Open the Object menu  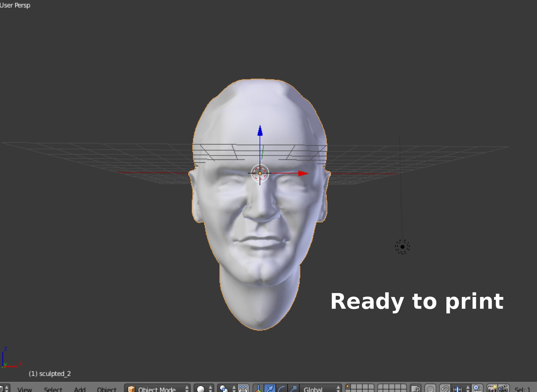pos(106,389)
